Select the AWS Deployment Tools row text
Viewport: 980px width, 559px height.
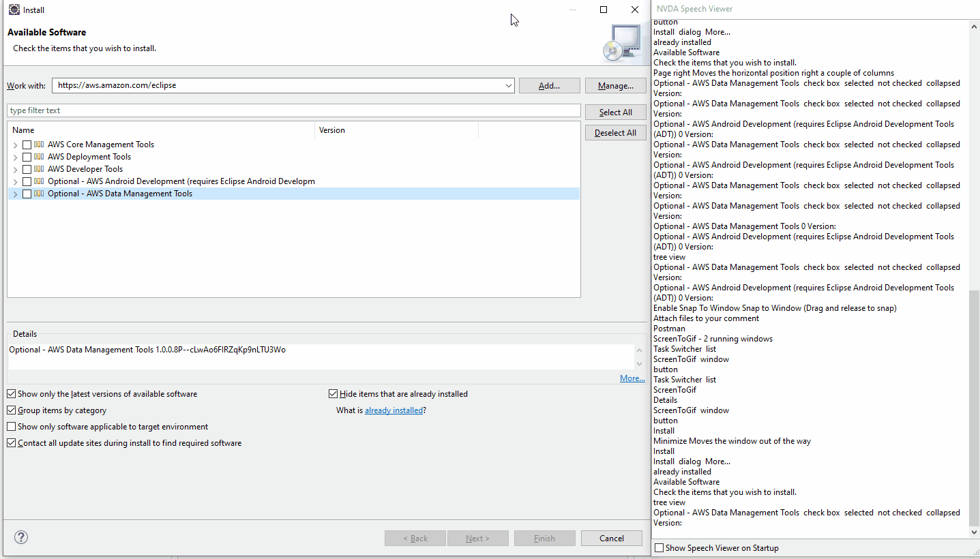(89, 157)
